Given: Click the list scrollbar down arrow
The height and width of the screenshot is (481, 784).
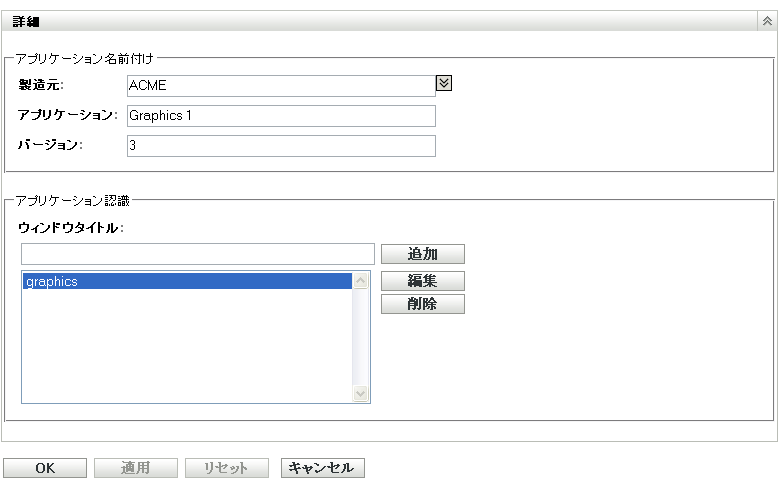Looking at the screenshot, I should tap(361, 394).
